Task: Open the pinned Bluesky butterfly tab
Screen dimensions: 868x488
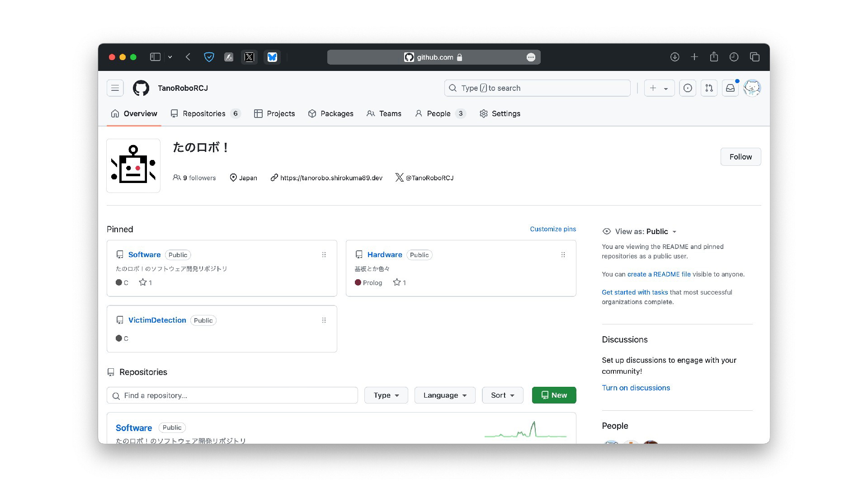Action: tap(272, 57)
